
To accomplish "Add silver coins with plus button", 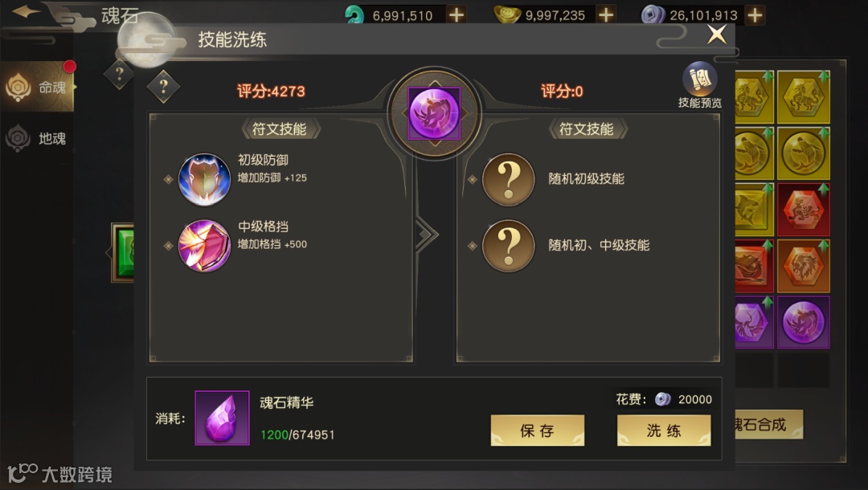I will (x=755, y=15).
